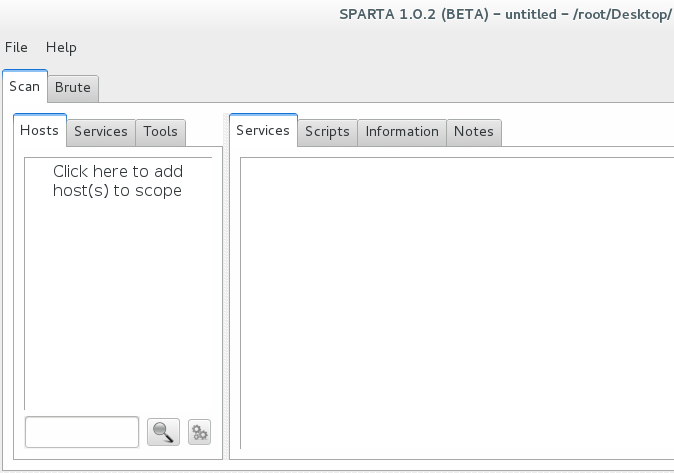Click 'Click here to add host(s) to scope'
The image size is (674, 473).
point(118,181)
